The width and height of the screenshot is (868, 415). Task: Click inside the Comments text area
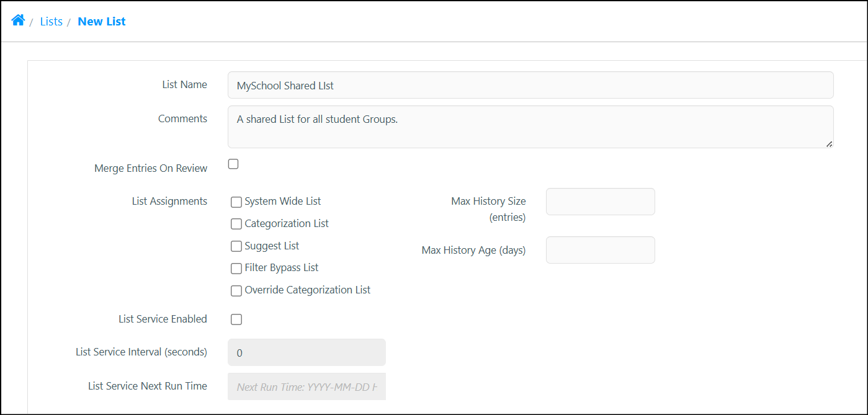[530, 127]
